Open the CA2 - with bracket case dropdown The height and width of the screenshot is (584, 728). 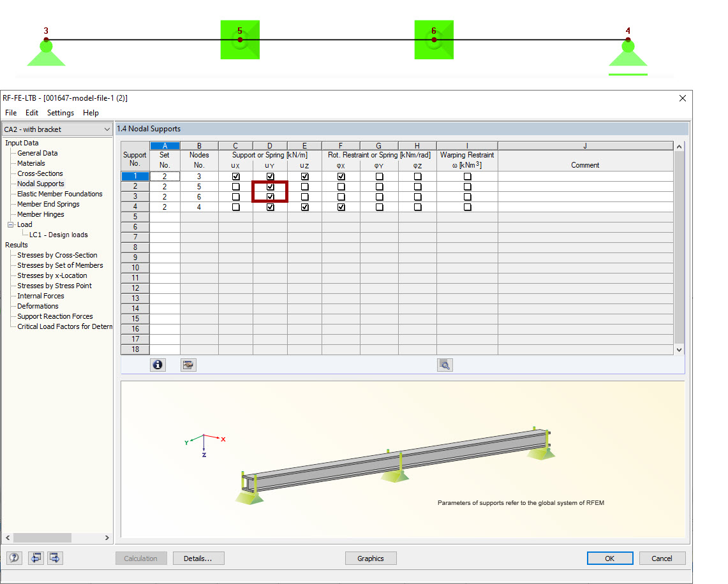(x=109, y=129)
